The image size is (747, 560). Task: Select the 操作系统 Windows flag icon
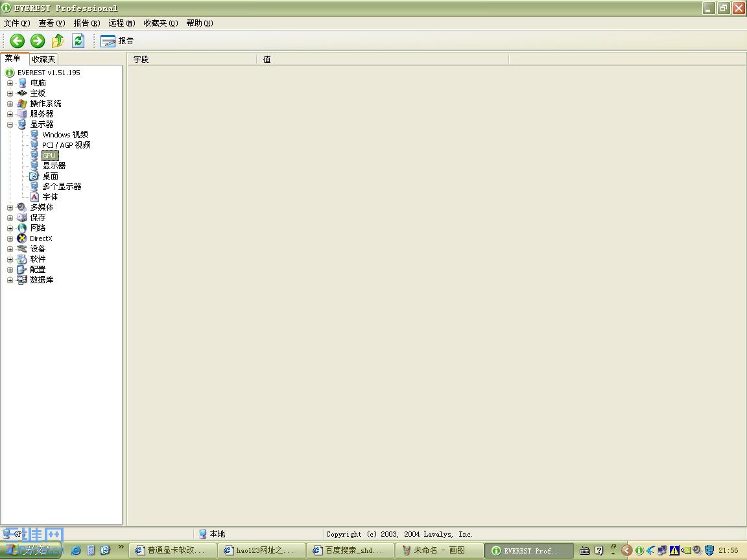click(22, 104)
